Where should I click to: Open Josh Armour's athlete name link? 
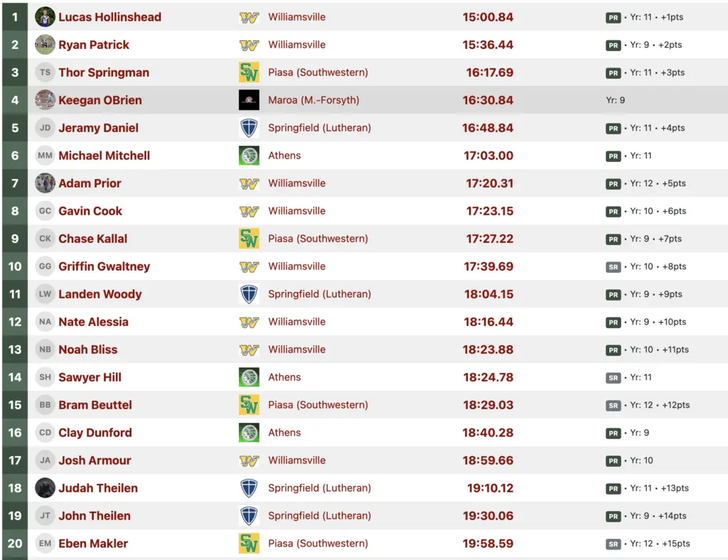point(95,461)
